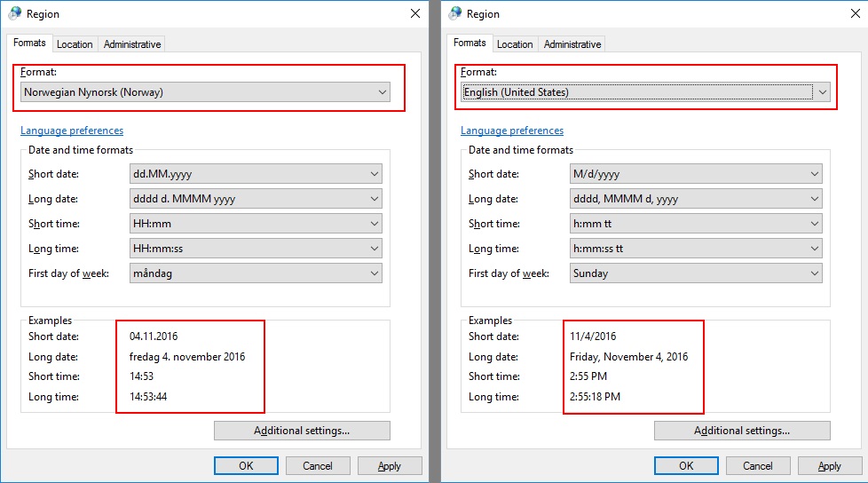Switch to Location tab in the Norwegian-format dialog
The width and height of the screenshot is (868, 483).
click(75, 44)
